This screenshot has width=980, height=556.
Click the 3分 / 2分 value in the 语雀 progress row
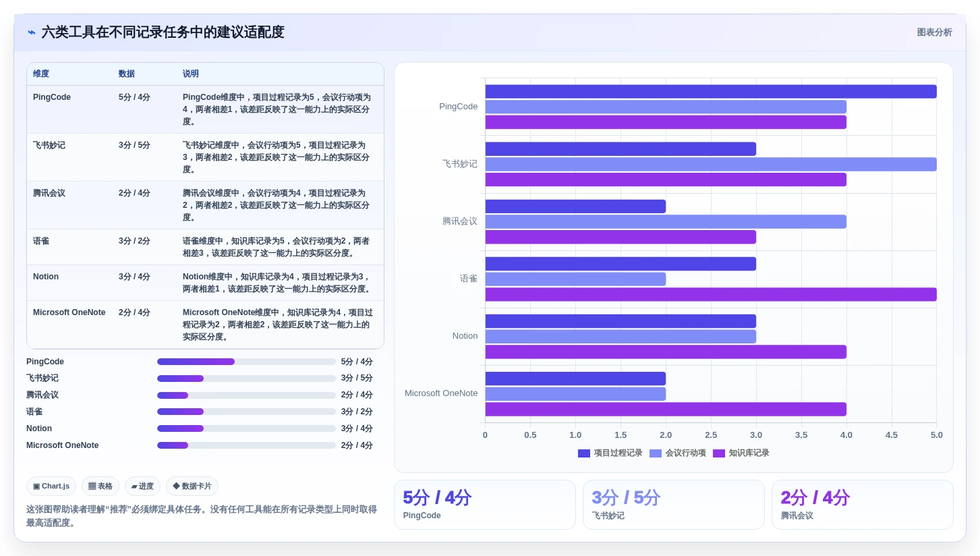pyautogui.click(x=357, y=412)
